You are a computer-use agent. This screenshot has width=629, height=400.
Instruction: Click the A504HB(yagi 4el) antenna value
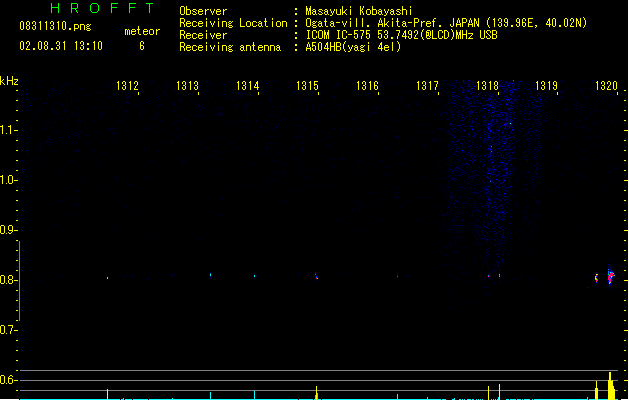353,47
